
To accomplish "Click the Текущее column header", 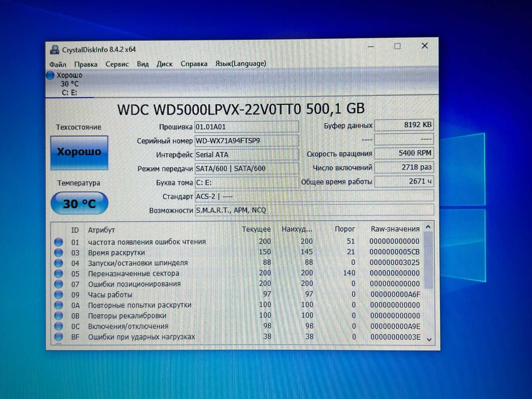I will pyautogui.click(x=256, y=229).
